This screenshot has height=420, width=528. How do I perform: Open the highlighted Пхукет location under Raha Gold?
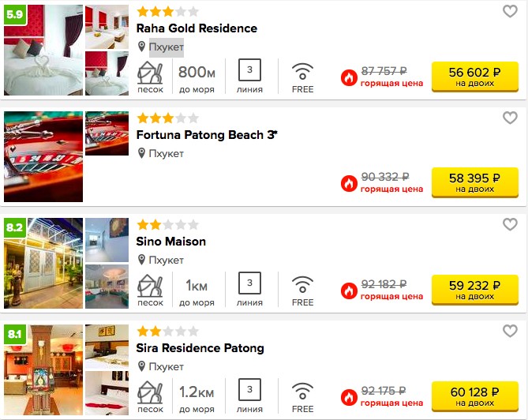tap(167, 47)
